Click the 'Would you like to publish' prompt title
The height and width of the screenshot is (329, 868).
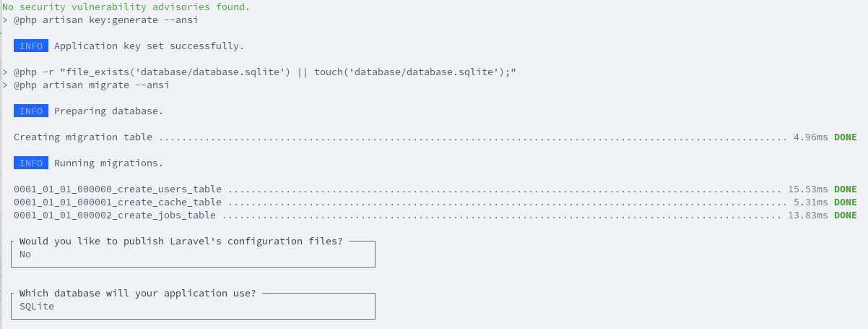pyautogui.click(x=181, y=242)
